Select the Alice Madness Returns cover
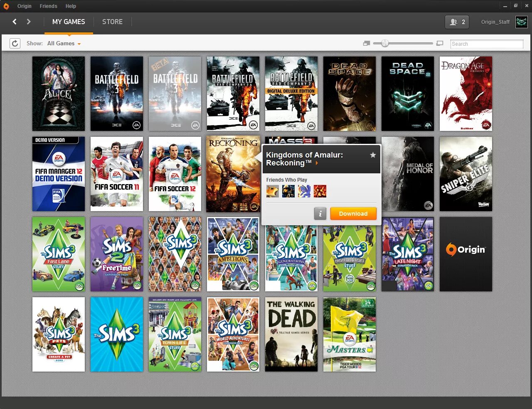This screenshot has width=532, height=409. pyautogui.click(x=59, y=94)
